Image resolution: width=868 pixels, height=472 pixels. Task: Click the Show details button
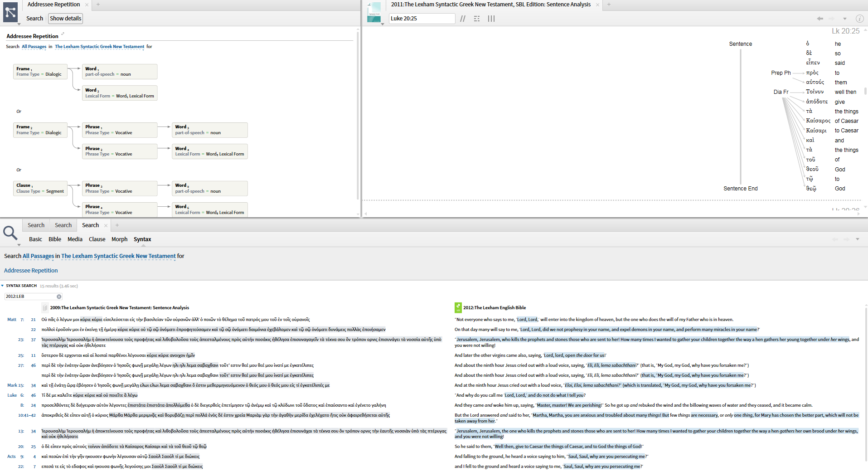pyautogui.click(x=66, y=19)
